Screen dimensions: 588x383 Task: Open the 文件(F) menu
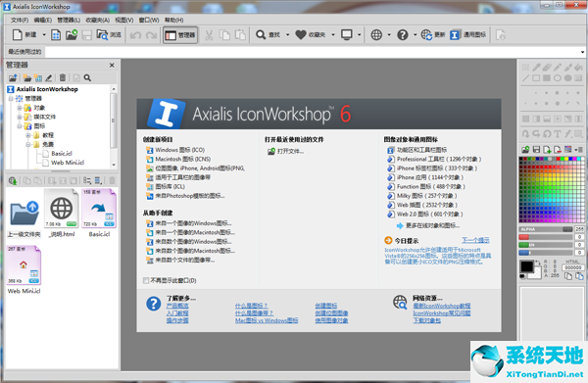(x=20, y=20)
